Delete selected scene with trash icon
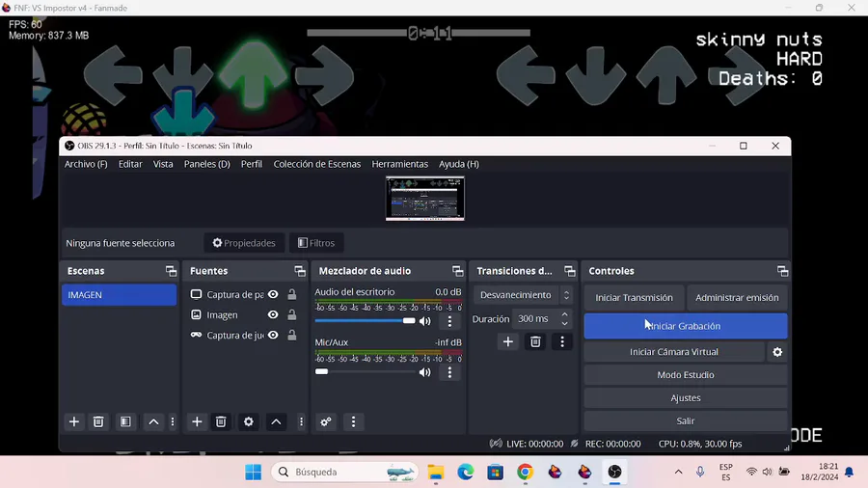 click(98, 421)
